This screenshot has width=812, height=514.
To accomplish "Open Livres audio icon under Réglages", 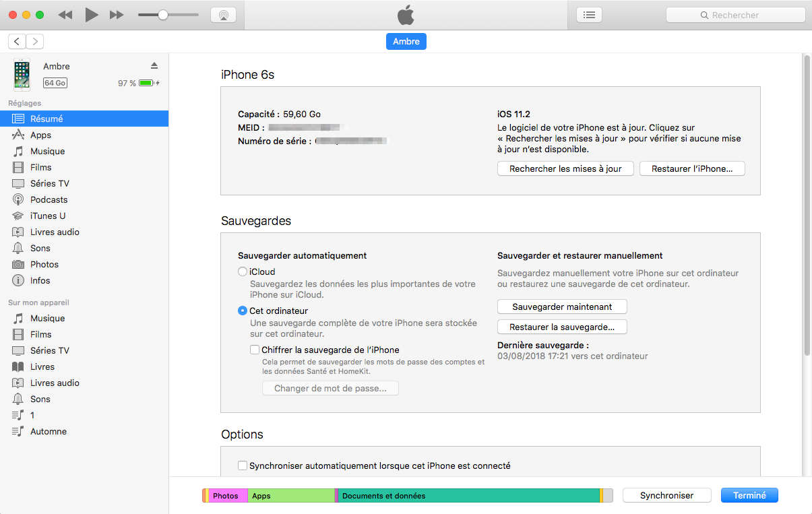I will (x=18, y=232).
